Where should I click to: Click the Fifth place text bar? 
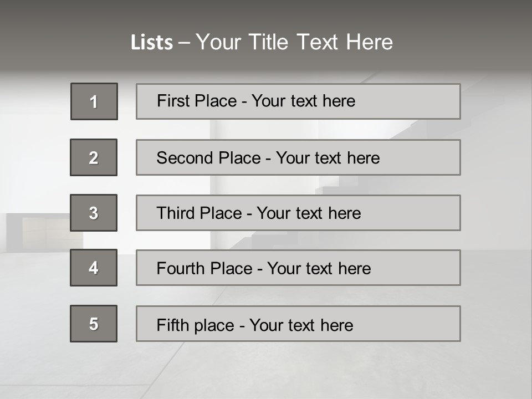(298, 324)
